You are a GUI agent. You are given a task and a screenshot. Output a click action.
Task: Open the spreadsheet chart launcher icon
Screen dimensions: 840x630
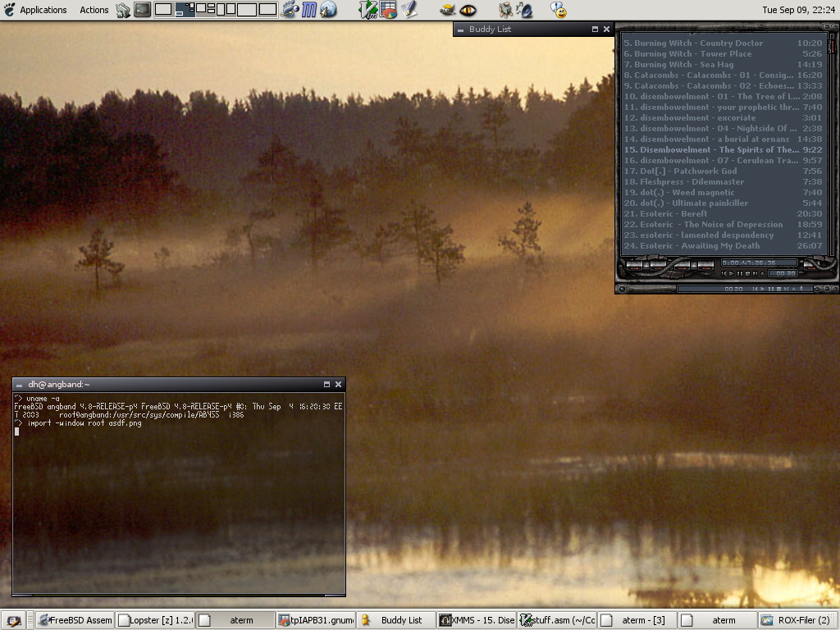pyautogui.click(x=389, y=10)
